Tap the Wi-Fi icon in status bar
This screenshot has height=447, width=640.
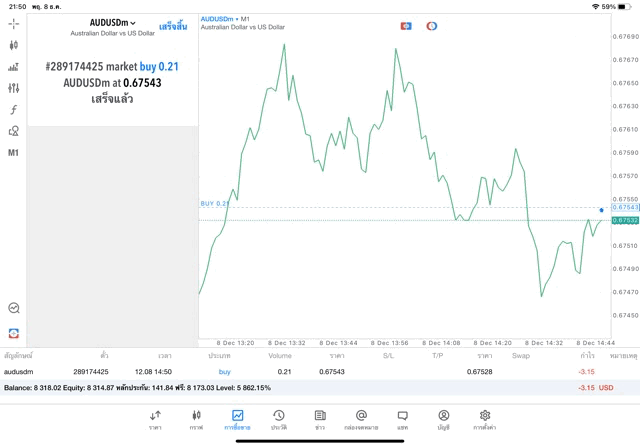(x=596, y=7)
